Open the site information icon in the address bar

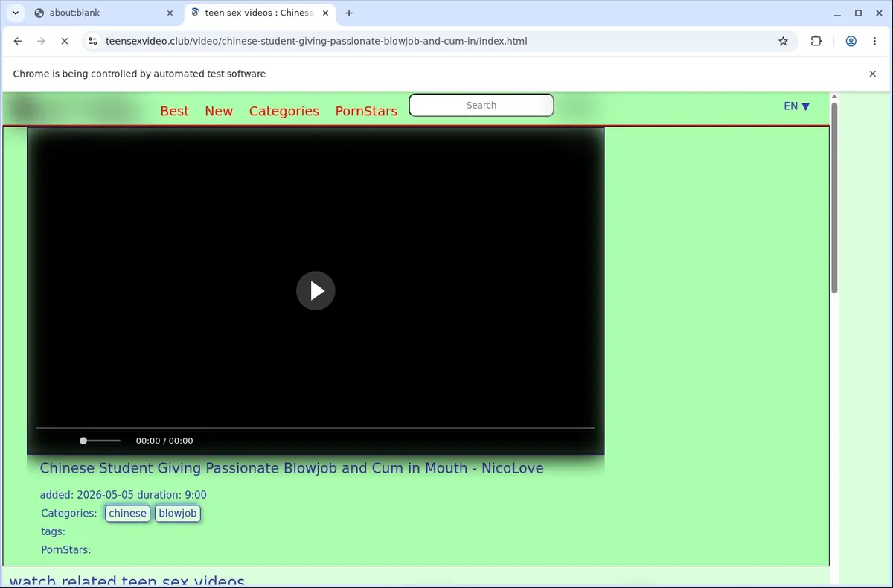point(92,42)
